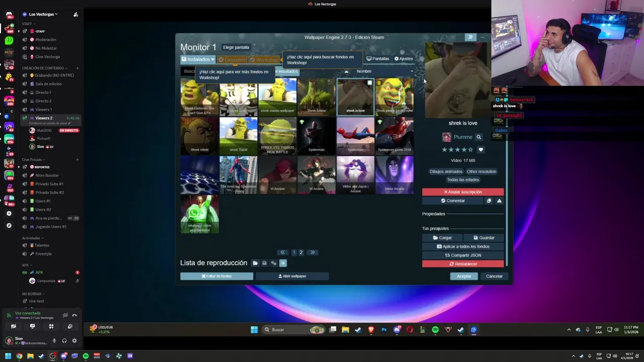
Task: Collapse Chat Privado category
Action: [33, 160]
